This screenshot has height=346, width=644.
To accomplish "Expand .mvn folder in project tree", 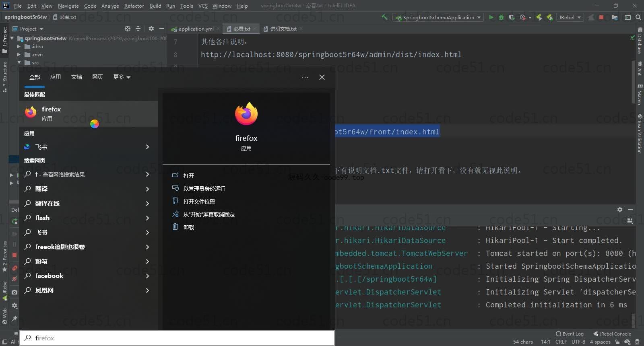I will point(19,54).
